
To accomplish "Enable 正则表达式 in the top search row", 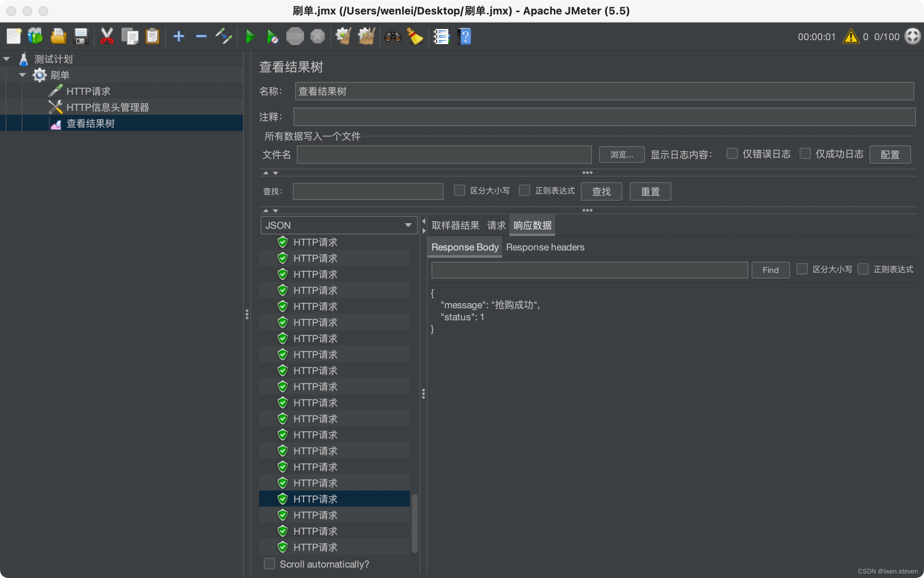I will (x=525, y=190).
